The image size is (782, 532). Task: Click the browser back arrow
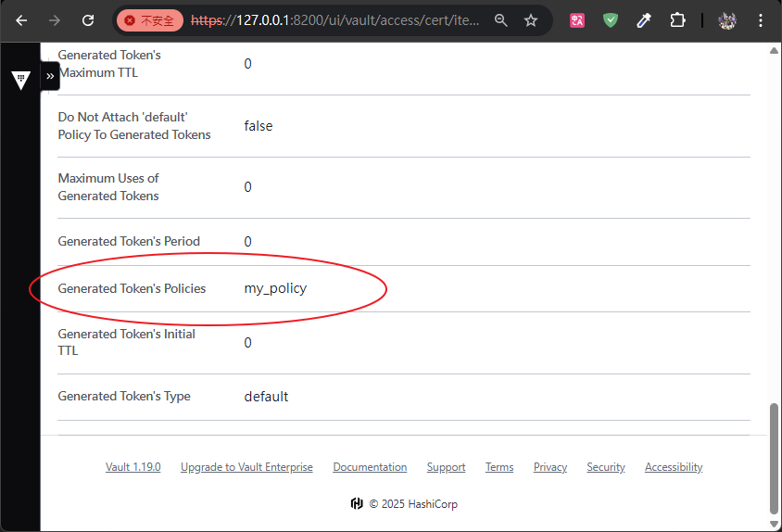click(21, 19)
